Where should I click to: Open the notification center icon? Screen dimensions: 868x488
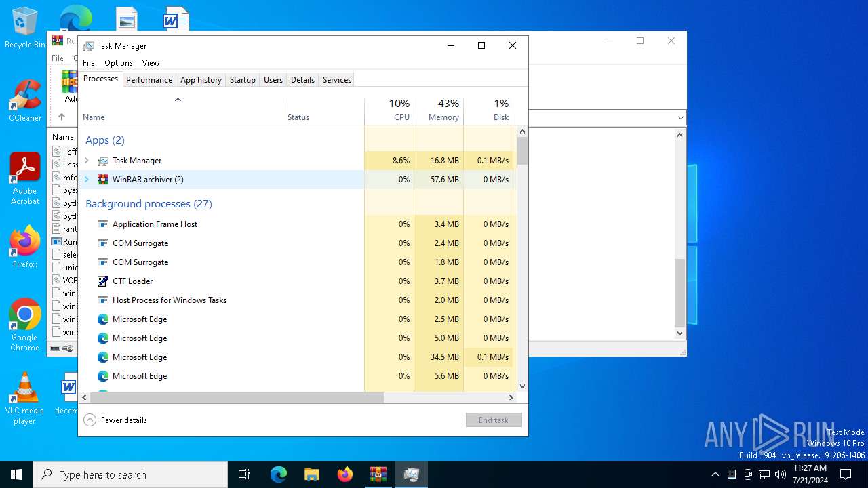click(x=846, y=474)
